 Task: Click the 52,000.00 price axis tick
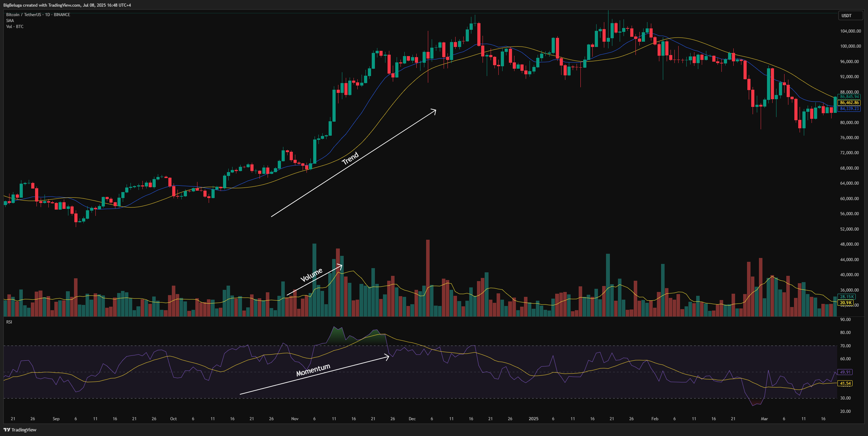(850, 229)
